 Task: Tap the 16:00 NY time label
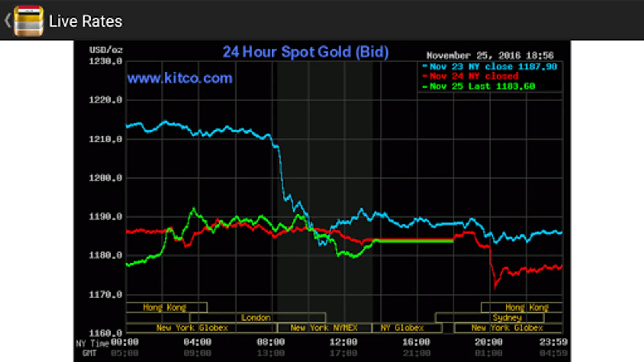click(416, 342)
